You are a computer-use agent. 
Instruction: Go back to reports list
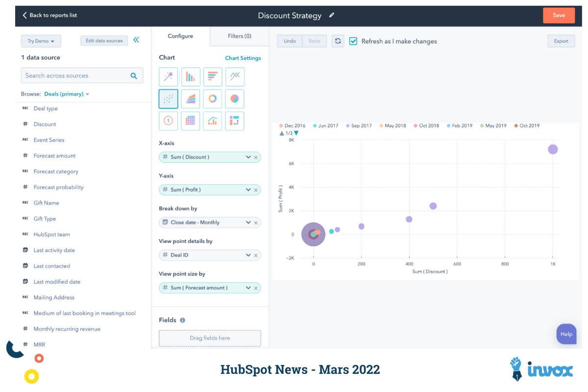point(49,15)
